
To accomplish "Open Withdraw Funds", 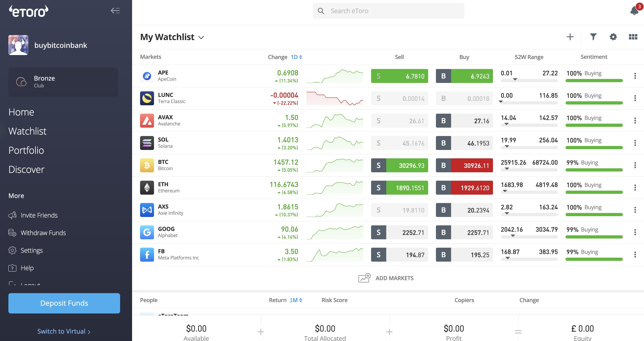I will (37, 233).
